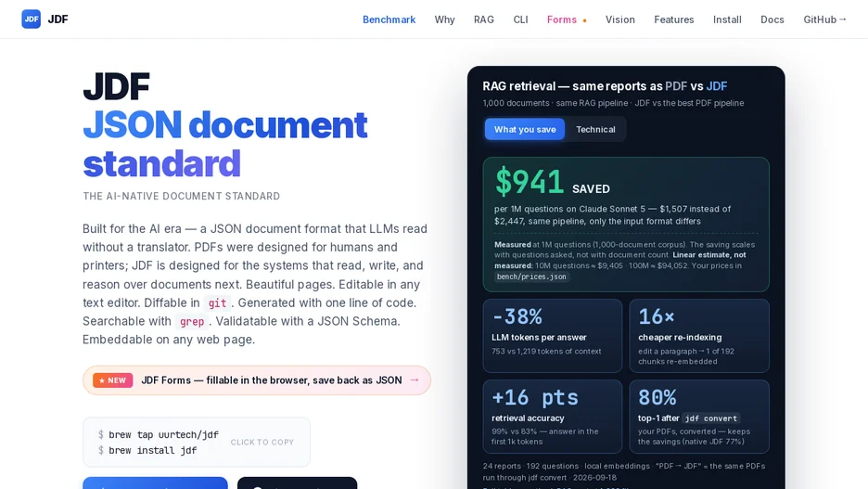
Task: Open the JDF Forms announcement banner
Action: [257, 380]
